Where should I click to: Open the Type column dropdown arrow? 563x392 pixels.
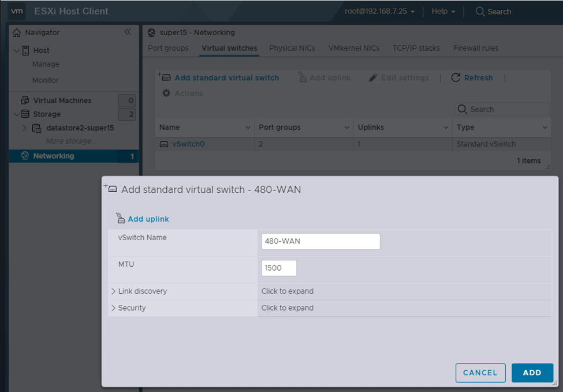[545, 128]
